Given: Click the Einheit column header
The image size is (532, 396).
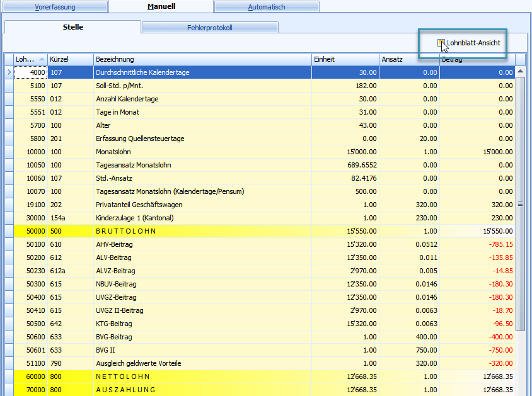Looking at the screenshot, I should (345, 59).
